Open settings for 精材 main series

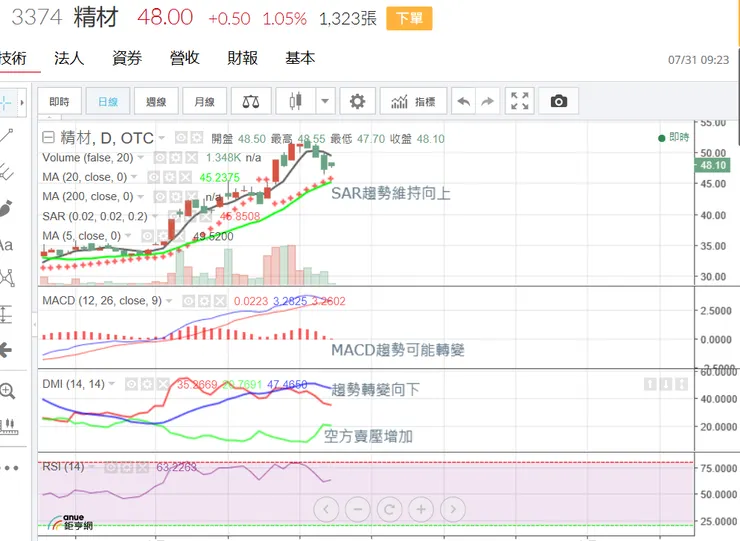(x=196, y=137)
